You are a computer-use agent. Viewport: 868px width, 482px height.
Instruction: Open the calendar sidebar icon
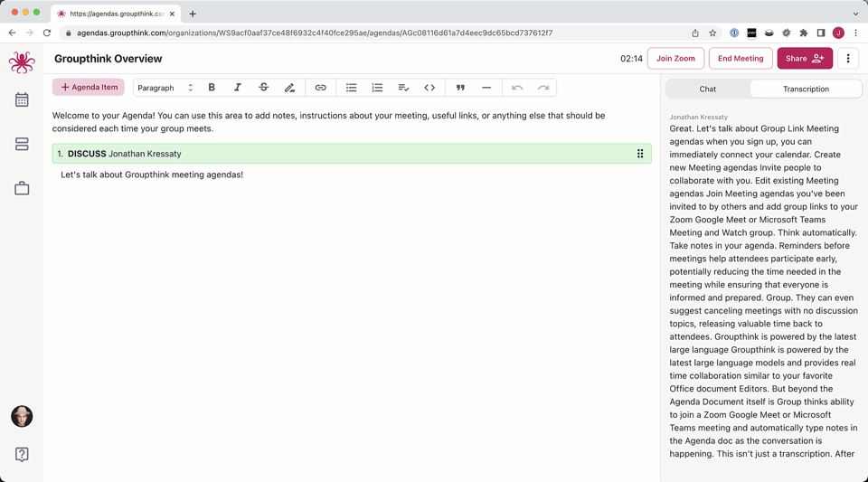pyautogui.click(x=22, y=99)
